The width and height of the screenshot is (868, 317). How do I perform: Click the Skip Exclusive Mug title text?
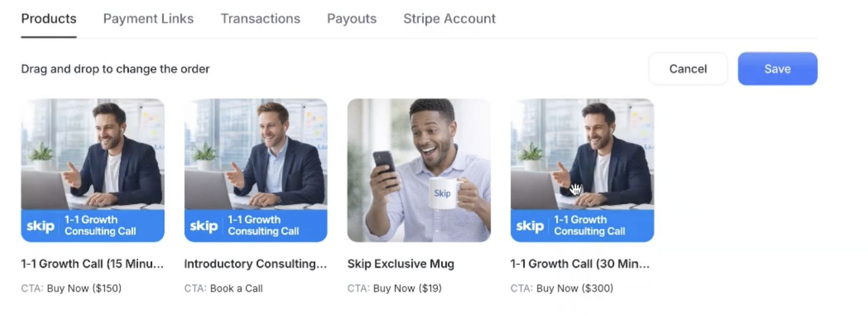(x=401, y=264)
